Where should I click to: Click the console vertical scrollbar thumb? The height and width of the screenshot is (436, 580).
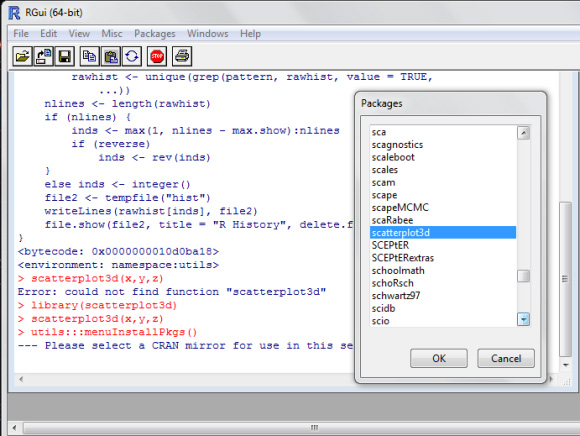click(x=565, y=279)
